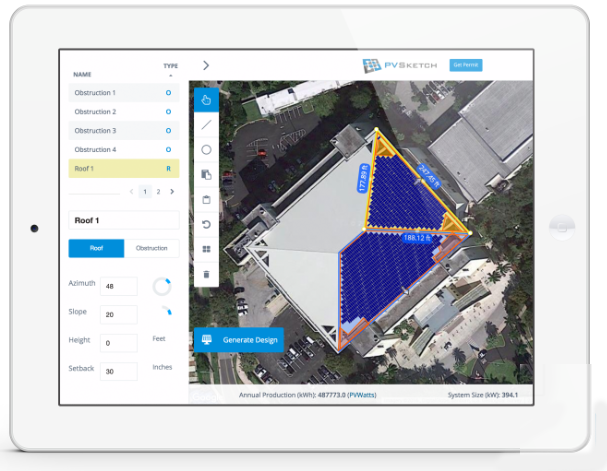
Task: Click the paste clipboard icon
Action: coord(206,199)
